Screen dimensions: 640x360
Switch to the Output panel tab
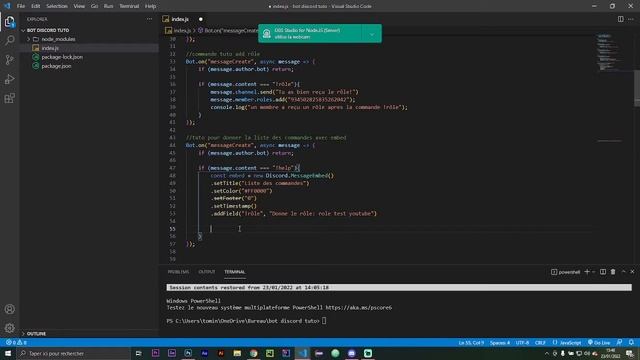tap(207, 272)
